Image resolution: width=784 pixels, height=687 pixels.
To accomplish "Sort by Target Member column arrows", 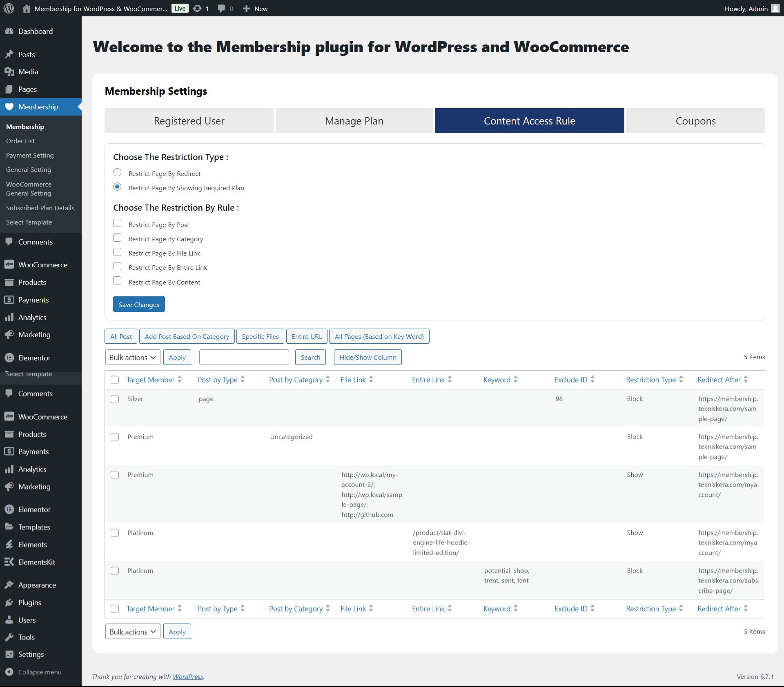I will pos(180,380).
